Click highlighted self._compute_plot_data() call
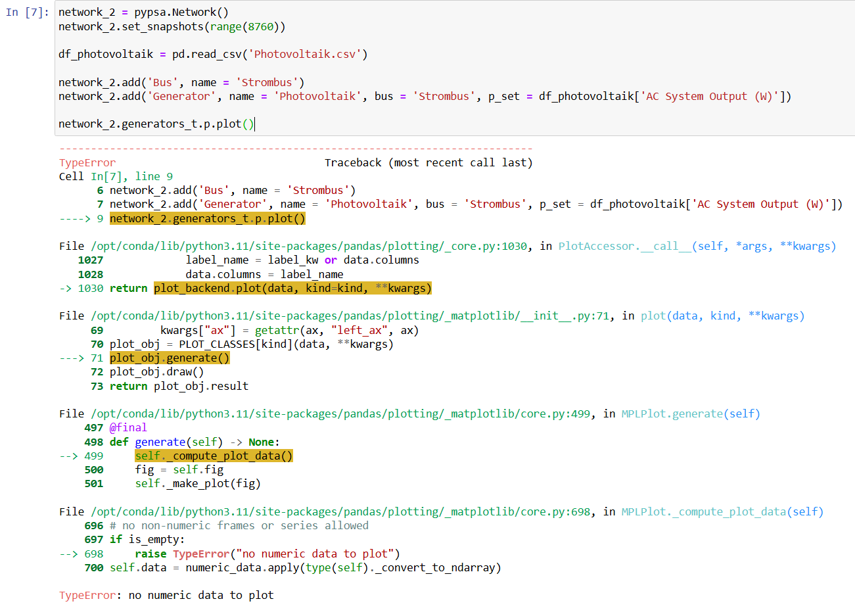The image size is (855, 616). tap(214, 456)
